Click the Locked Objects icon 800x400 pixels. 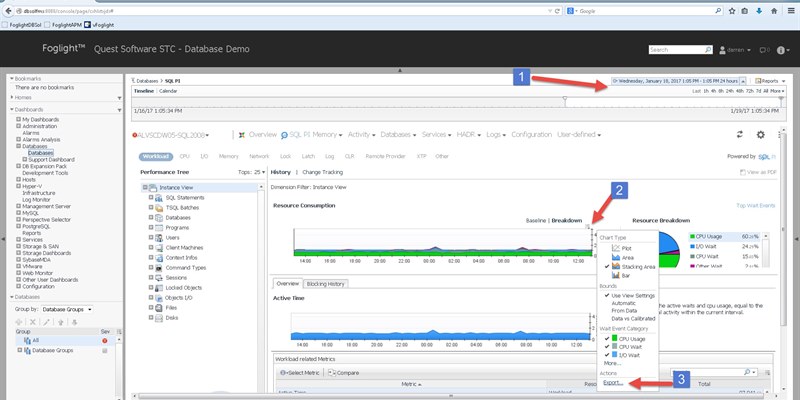coord(158,288)
